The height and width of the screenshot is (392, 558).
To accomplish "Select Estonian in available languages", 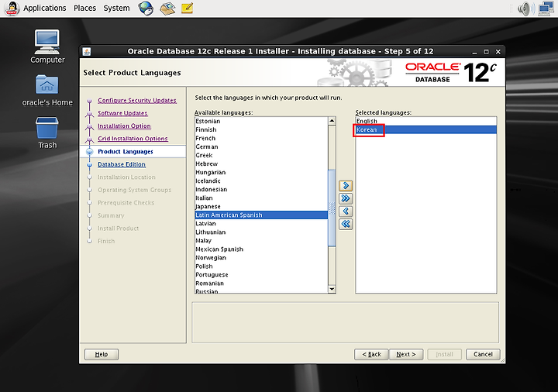I will click(261, 122).
